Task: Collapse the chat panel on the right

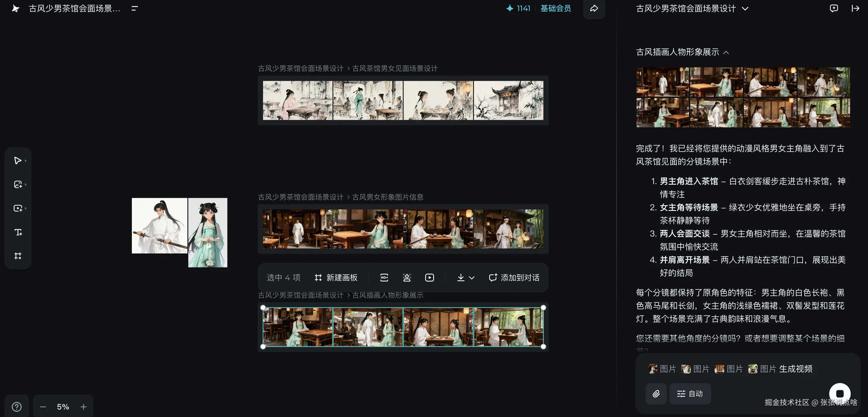Action: click(x=855, y=8)
